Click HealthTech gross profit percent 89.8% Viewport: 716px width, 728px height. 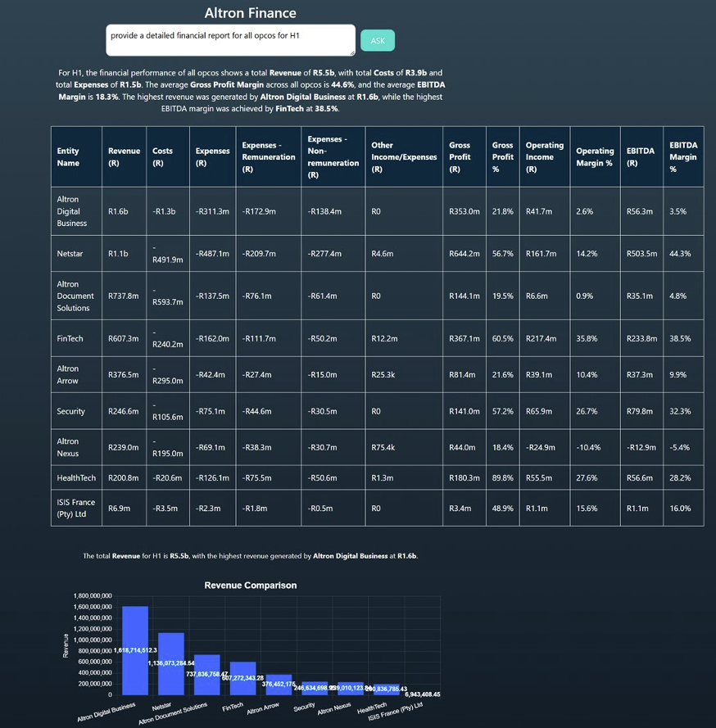tap(503, 477)
